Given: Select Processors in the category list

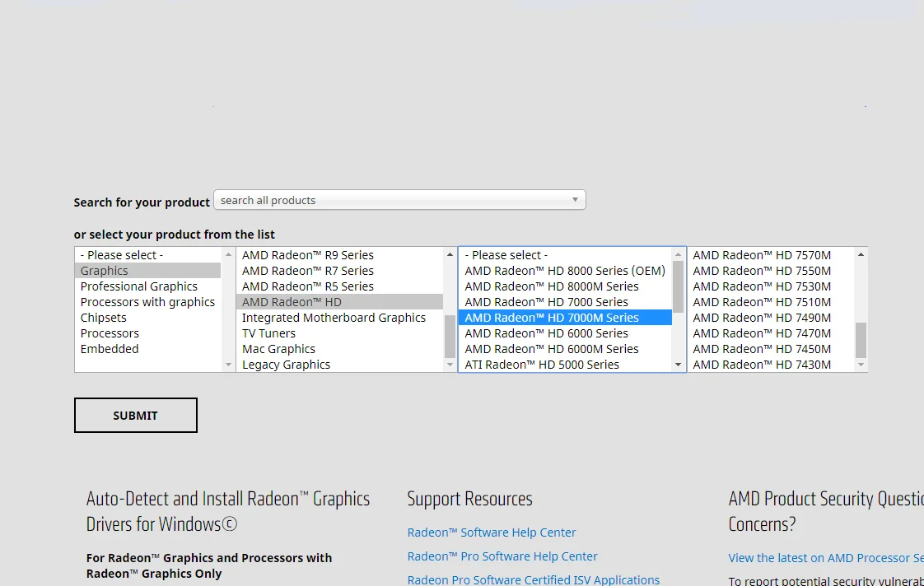Looking at the screenshot, I should click(148, 333).
